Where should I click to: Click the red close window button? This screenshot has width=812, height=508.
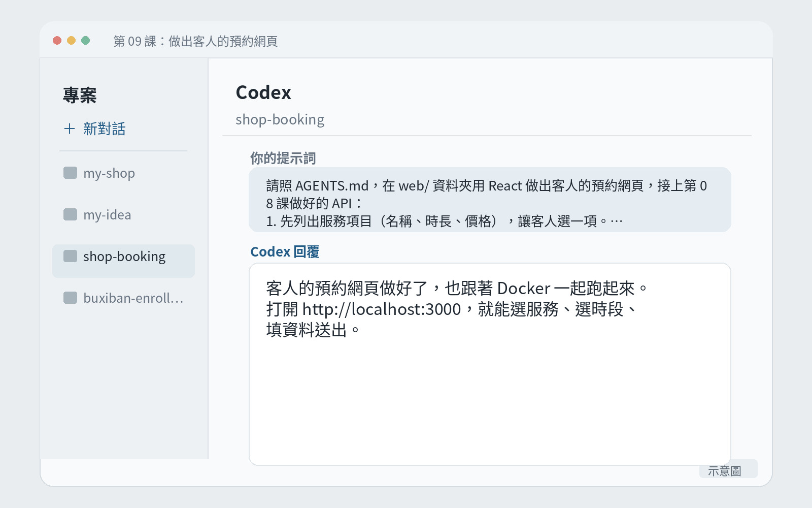[x=57, y=41]
